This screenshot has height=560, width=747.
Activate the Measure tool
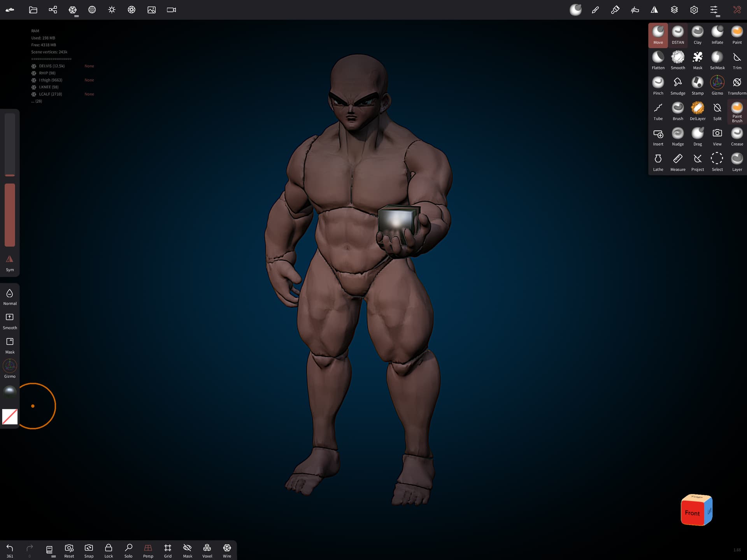677,162
